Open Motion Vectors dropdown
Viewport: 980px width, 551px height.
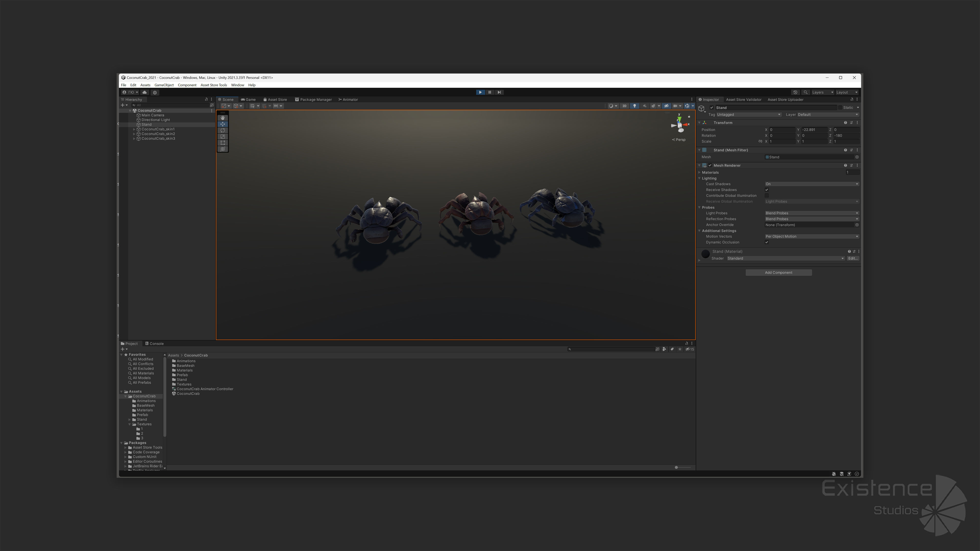click(812, 236)
